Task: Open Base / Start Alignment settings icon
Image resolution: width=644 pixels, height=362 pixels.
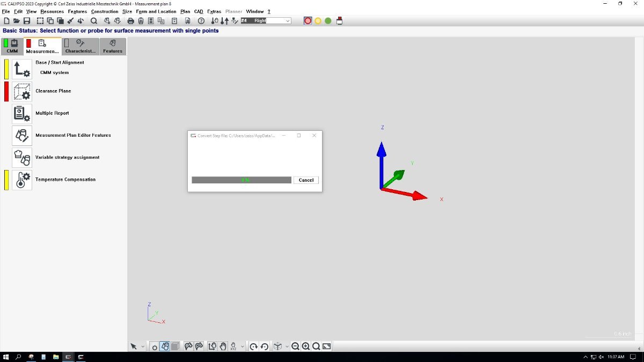Action: coord(22,69)
